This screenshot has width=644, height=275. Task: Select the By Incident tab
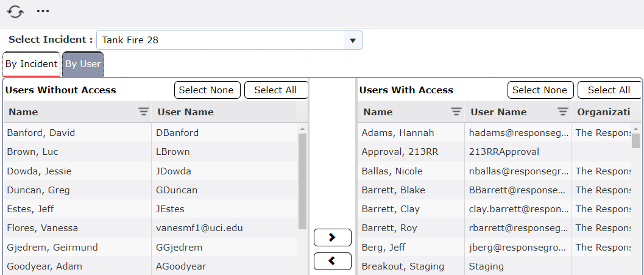pos(31,64)
